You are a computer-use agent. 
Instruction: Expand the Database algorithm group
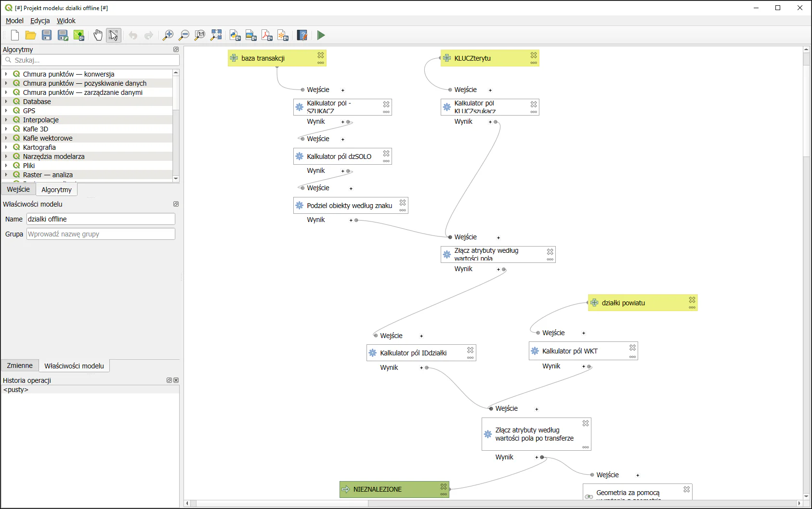tap(6, 102)
